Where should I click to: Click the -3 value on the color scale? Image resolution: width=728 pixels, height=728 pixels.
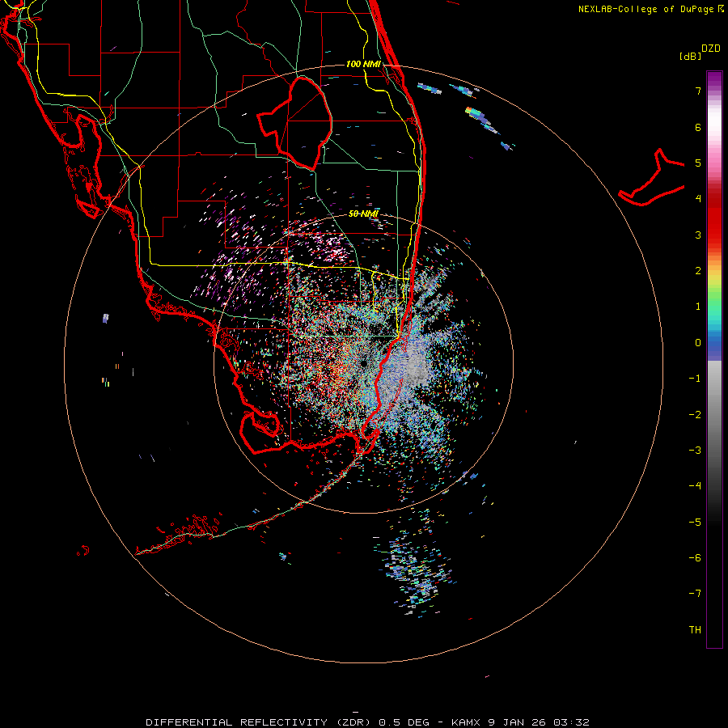coord(695,451)
